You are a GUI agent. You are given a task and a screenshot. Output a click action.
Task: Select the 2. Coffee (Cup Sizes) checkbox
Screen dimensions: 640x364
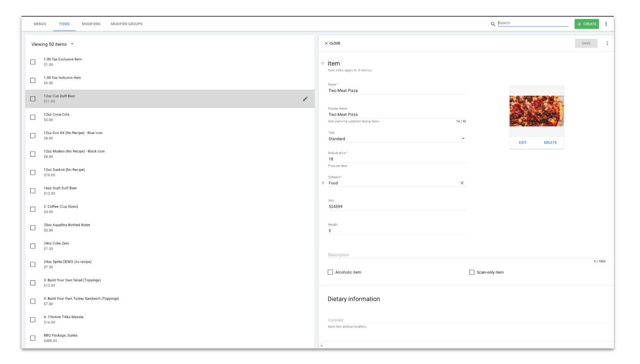click(x=33, y=209)
